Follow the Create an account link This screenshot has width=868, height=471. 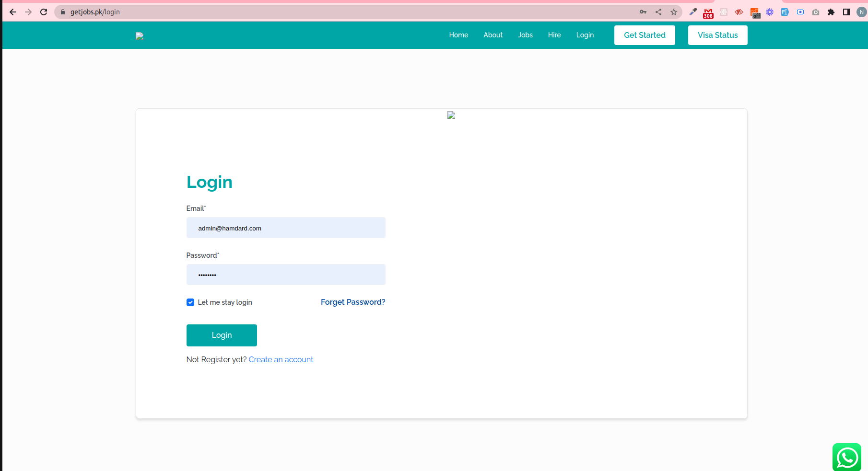coord(281,359)
